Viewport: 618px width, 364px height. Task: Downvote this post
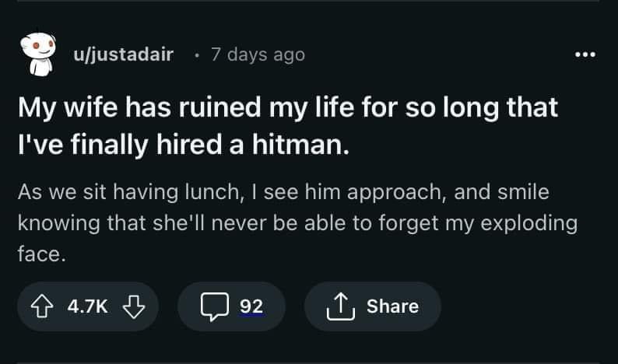pos(135,306)
